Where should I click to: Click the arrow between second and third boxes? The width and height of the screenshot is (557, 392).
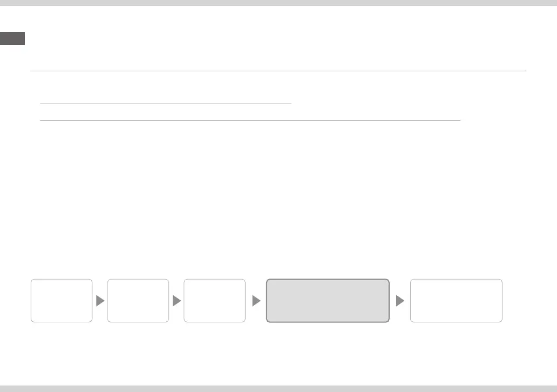(176, 301)
